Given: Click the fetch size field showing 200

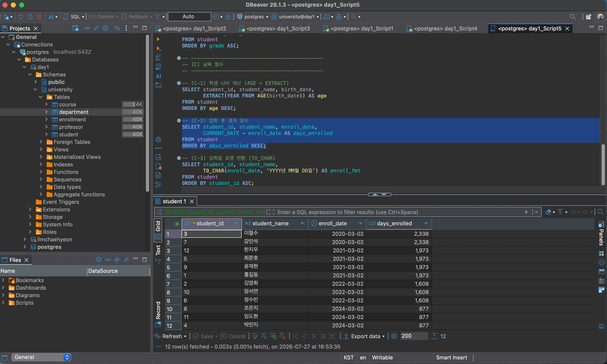Looking at the screenshot, I should 414,336.
